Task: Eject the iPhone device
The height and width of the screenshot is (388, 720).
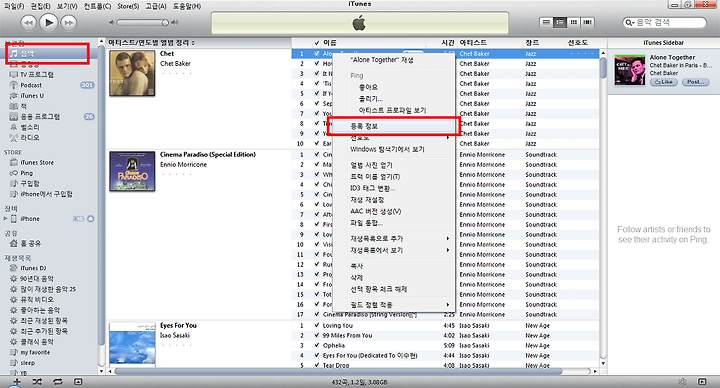Action: [90, 219]
